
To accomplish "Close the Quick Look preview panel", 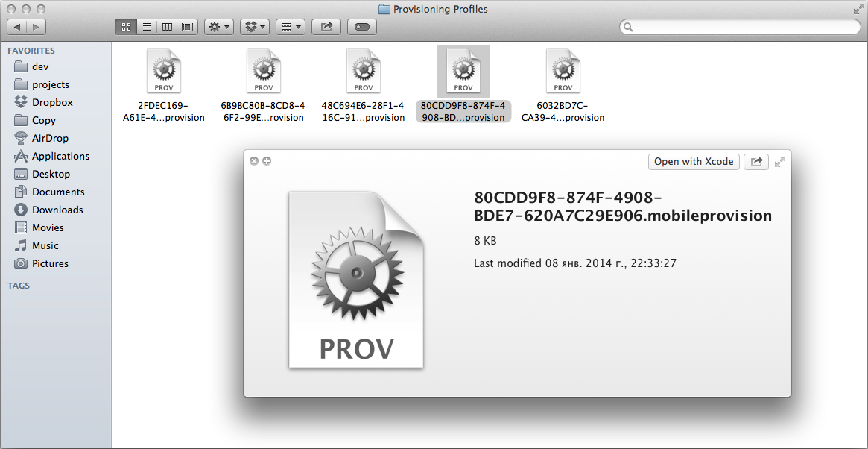I will coord(254,161).
